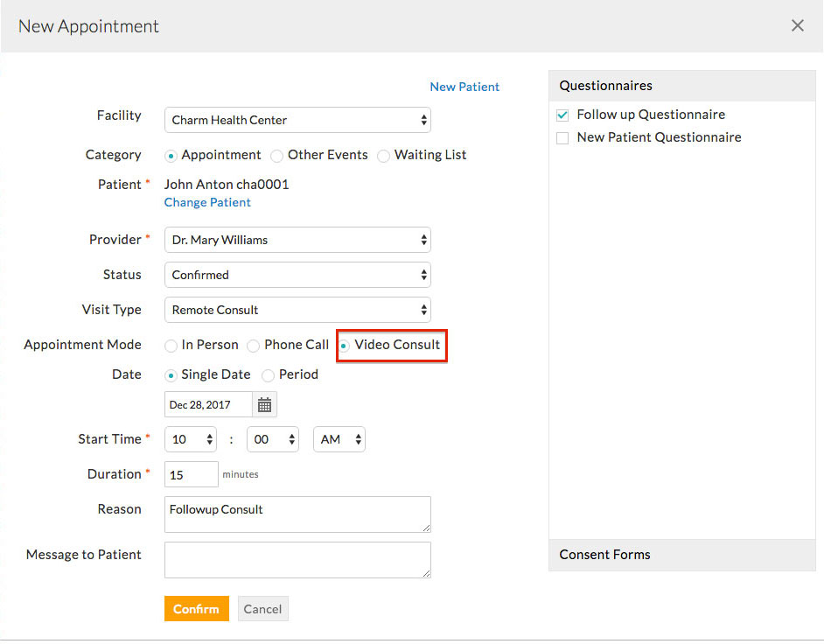Viewport: 824px width, 644px height.
Task: Change AM to PM using the dropdown
Action: pos(339,439)
